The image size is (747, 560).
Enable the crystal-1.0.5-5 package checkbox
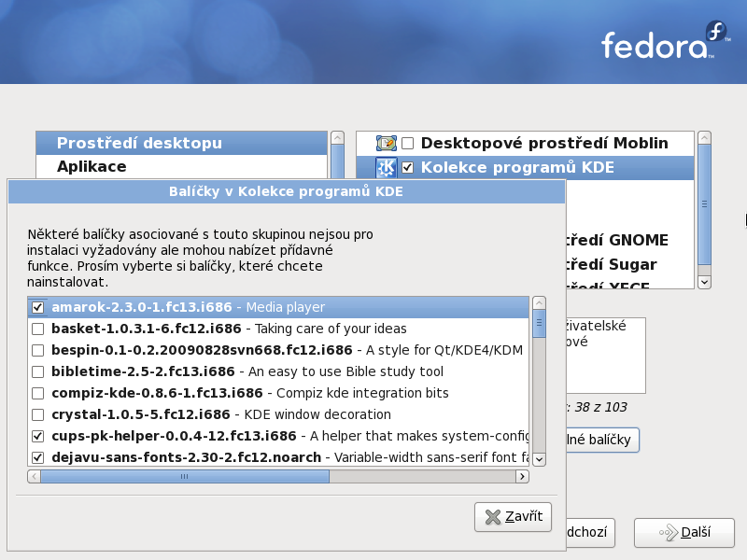pos(37,414)
